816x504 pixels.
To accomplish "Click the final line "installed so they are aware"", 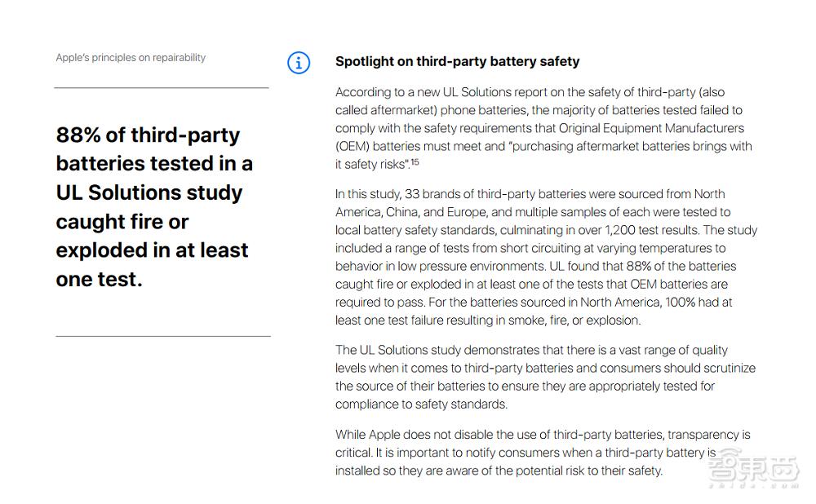I will (499, 471).
